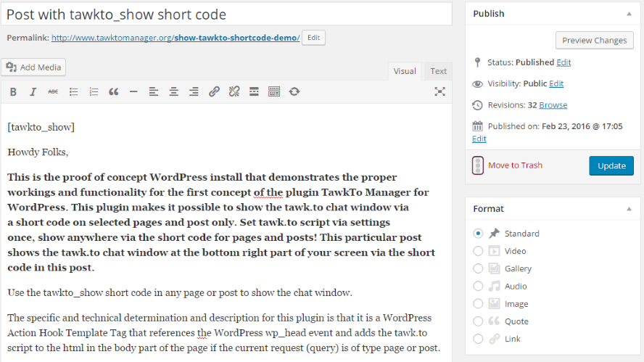This screenshot has width=644, height=362.
Task: Click the strikethrough toolbar icon
Action: 53,91
